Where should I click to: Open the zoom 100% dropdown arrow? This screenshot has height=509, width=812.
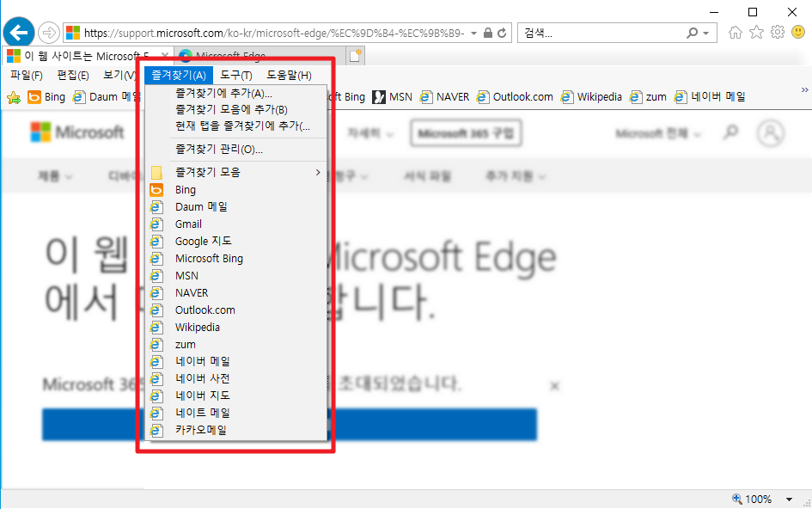coord(789,500)
